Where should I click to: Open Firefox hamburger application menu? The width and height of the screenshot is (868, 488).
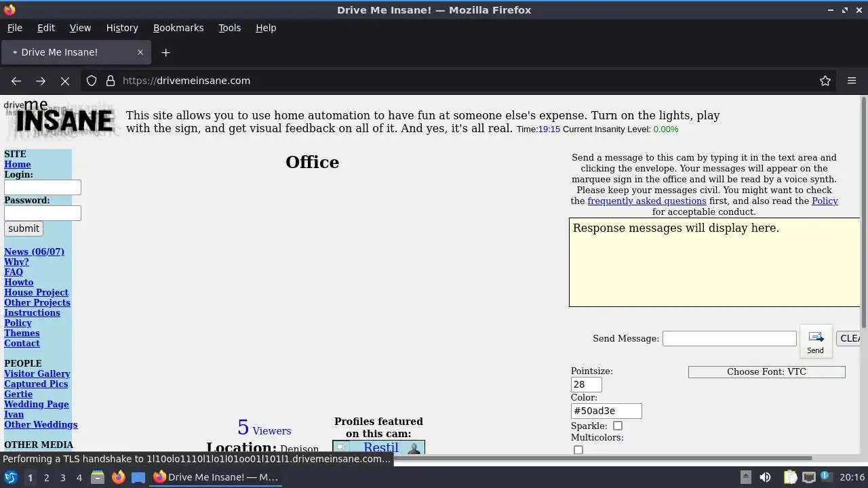pyautogui.click(x=852, y=81)
